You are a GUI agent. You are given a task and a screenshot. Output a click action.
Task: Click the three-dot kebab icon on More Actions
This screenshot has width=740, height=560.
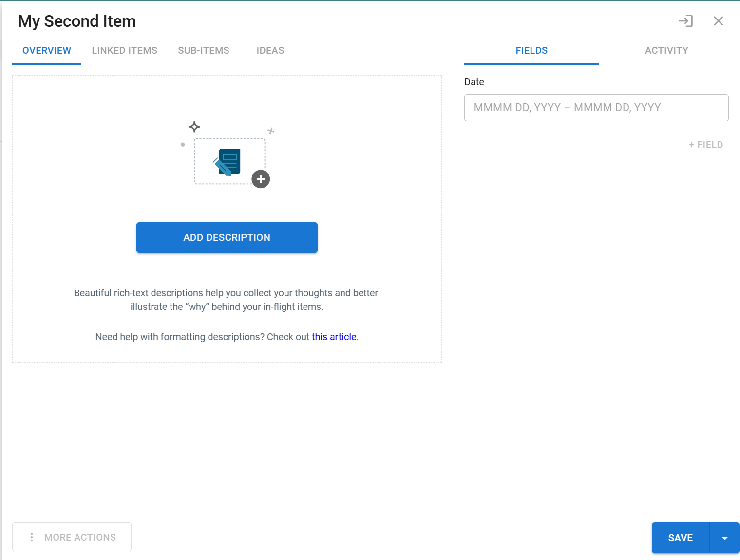tap(32, 537)
